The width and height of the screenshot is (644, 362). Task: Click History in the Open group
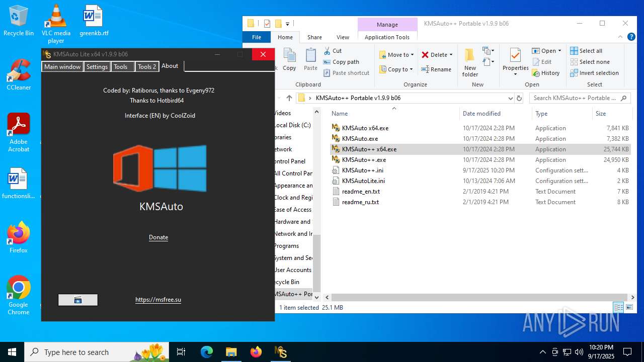546,73
